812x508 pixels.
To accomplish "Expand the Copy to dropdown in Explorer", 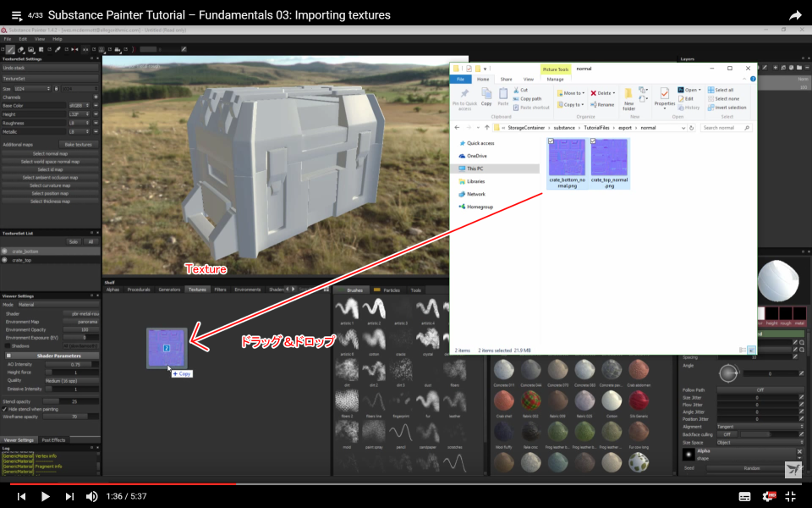I will (584, 105).
